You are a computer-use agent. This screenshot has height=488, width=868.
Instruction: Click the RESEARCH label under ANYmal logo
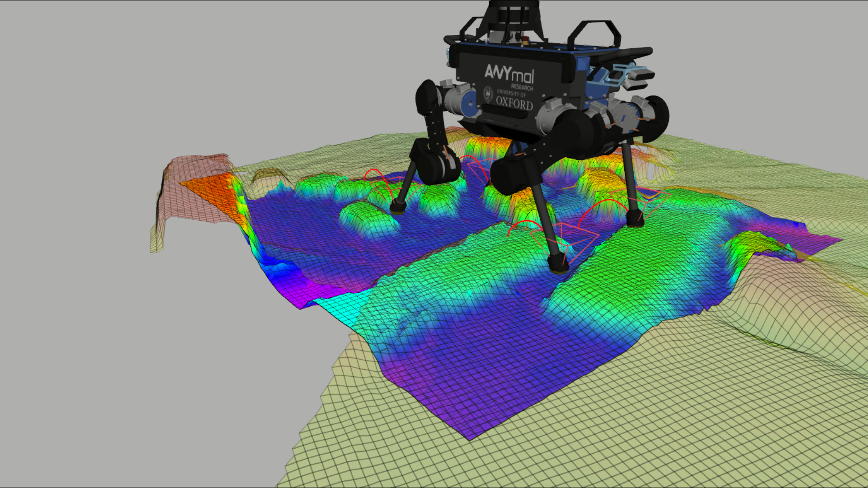coord(522,87)
